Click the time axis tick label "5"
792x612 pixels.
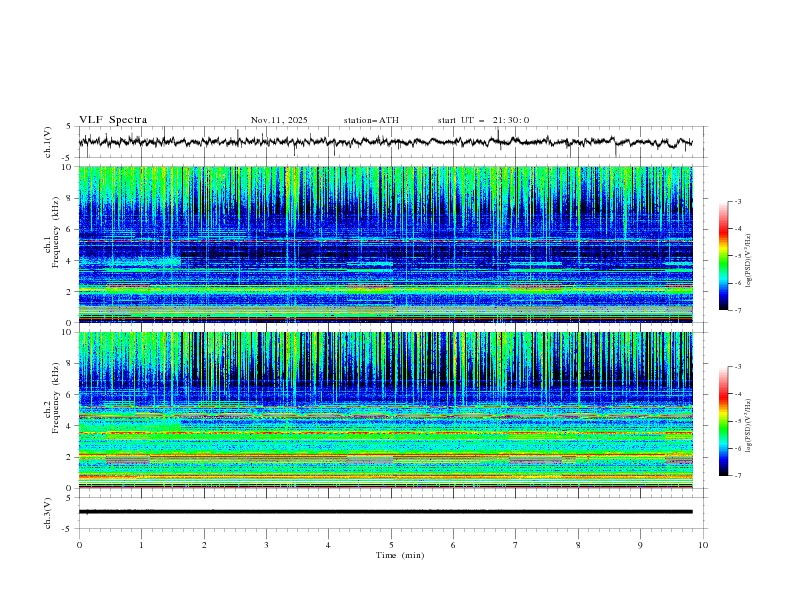coord(391,545)
